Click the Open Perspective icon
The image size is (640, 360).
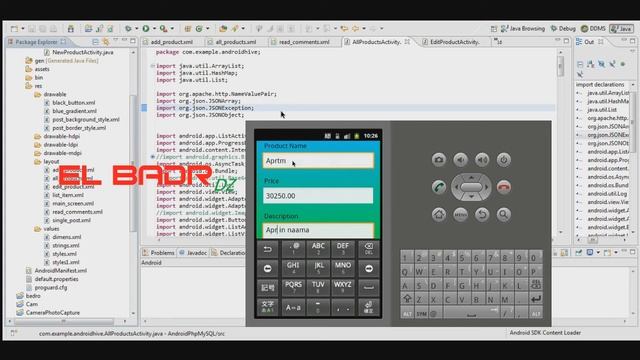click(x=493, y=29)
